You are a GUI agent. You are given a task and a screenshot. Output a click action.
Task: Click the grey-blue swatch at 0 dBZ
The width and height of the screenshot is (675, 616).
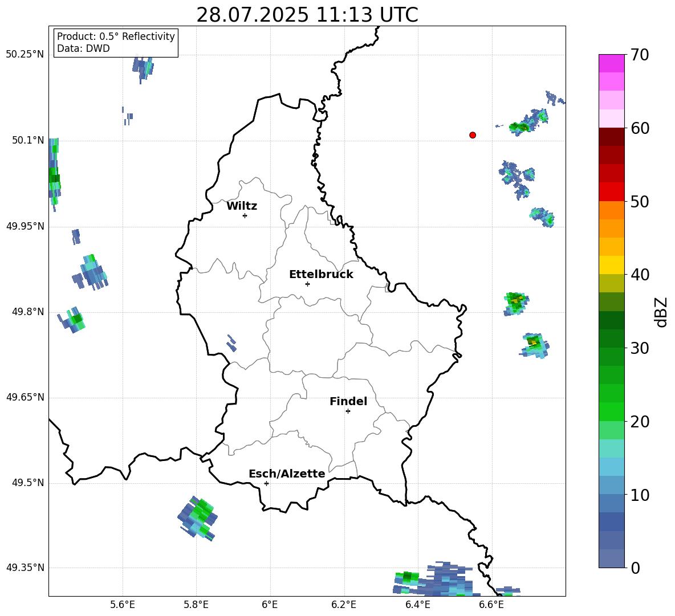click(x=611, y=558)
